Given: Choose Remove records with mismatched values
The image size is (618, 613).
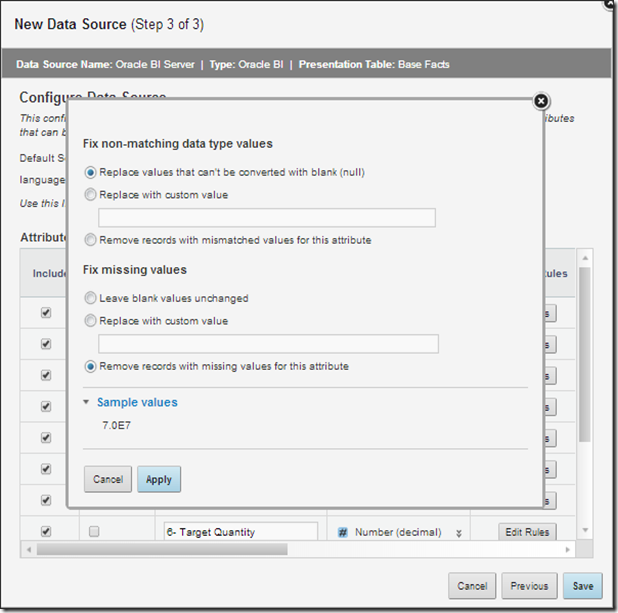Looking at the screenshot, I should pyautogui.click(x=91, y=240).
